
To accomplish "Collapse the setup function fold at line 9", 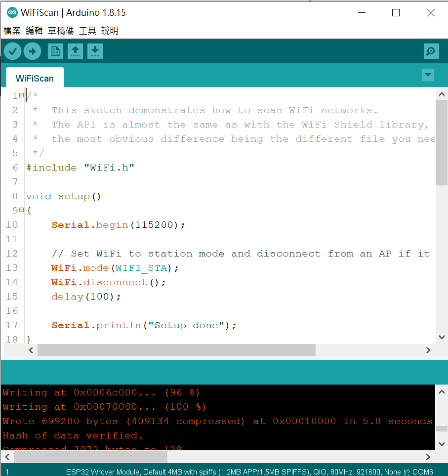I will point(21,211).
